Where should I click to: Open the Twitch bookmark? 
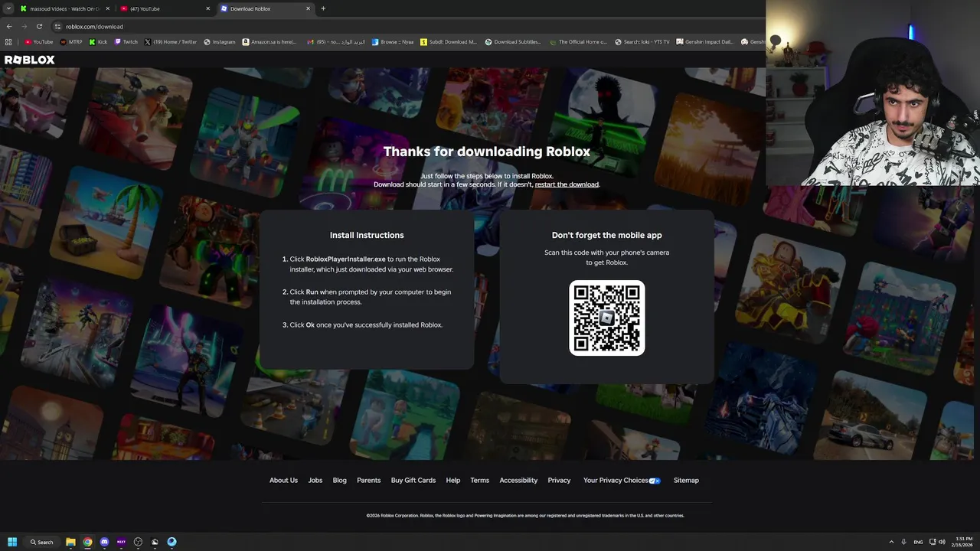126,42
